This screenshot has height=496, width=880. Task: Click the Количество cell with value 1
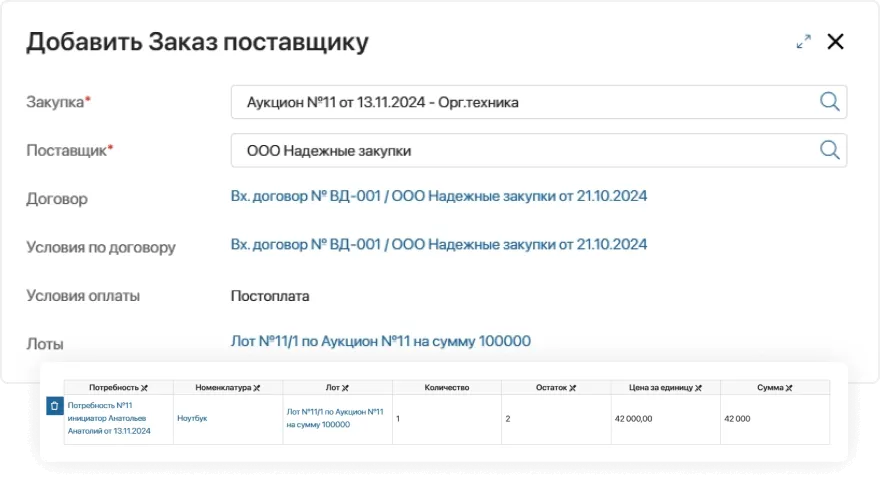pyautogui.click(x=446, y=418)
